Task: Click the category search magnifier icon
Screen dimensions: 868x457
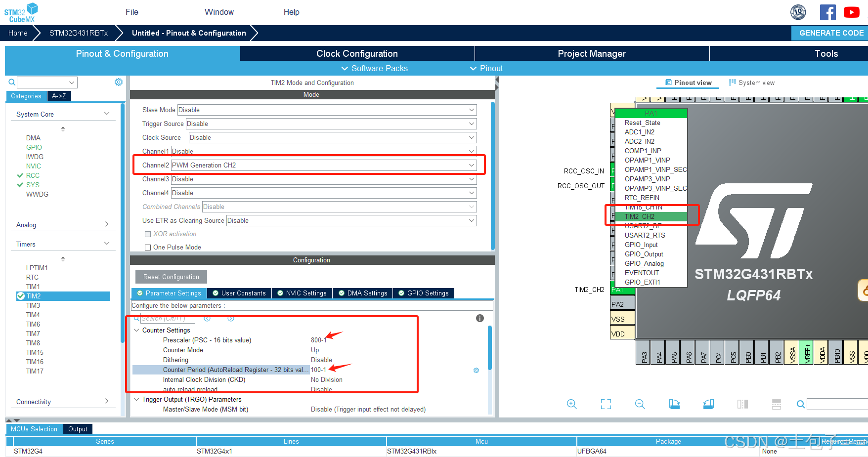Action: click(12, 82)
